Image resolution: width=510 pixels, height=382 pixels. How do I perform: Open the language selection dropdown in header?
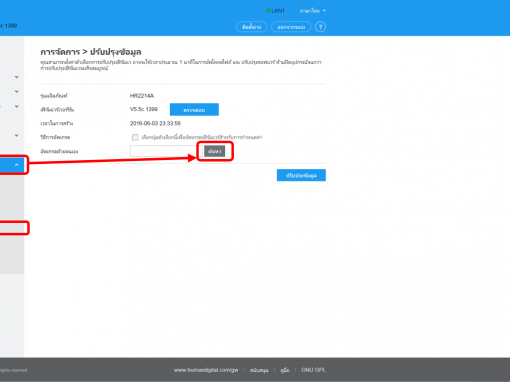(x=312, y=11)
